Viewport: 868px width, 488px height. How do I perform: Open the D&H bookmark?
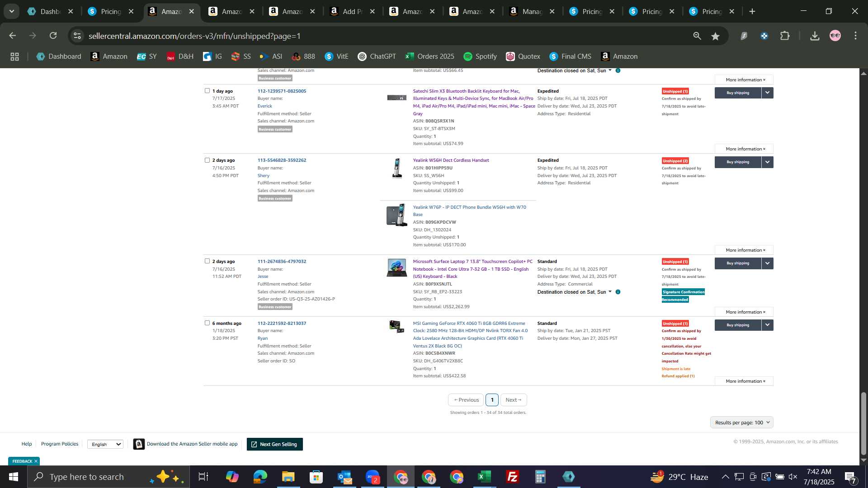[x=180, y=56]
